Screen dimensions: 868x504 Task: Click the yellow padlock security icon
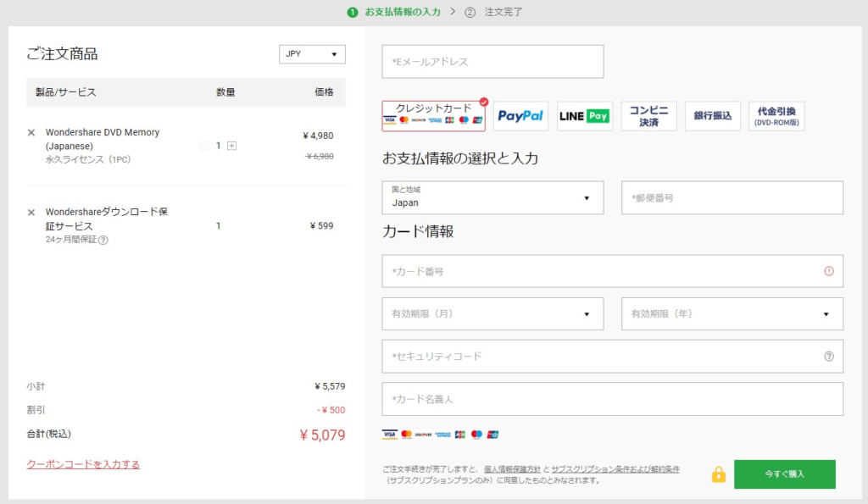coord(719,474)
